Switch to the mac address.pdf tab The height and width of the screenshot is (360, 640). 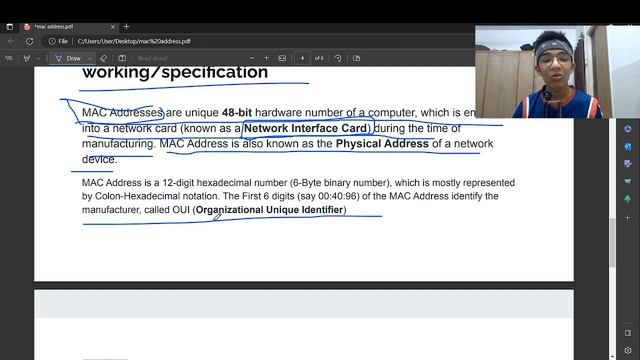tap(69, 27)
